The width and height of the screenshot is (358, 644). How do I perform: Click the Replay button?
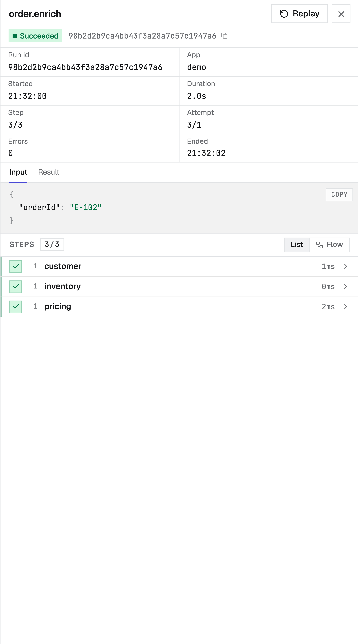[299, 14]
